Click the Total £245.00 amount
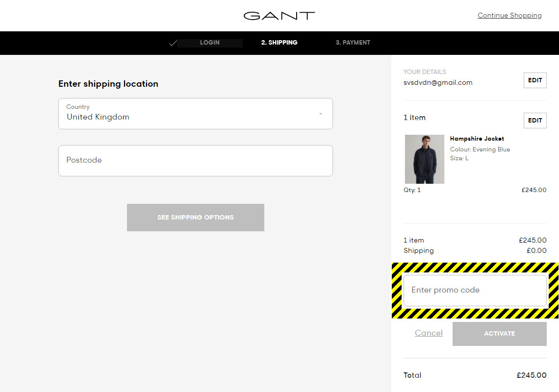559x392 pixels. 531,375
